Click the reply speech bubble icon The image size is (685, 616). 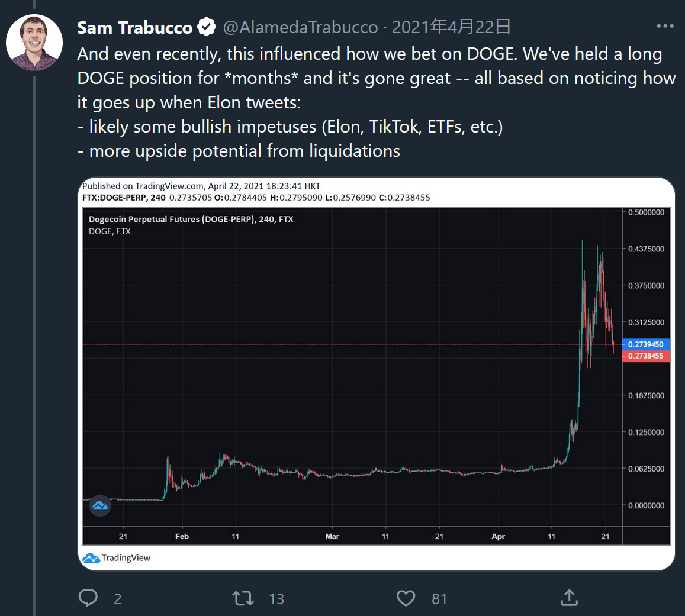(88, 598)
